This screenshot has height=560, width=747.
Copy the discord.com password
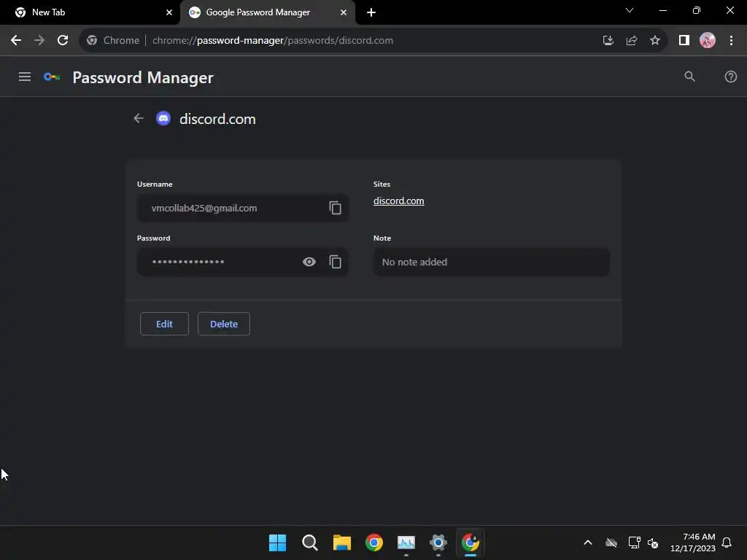tap(335, 262)
